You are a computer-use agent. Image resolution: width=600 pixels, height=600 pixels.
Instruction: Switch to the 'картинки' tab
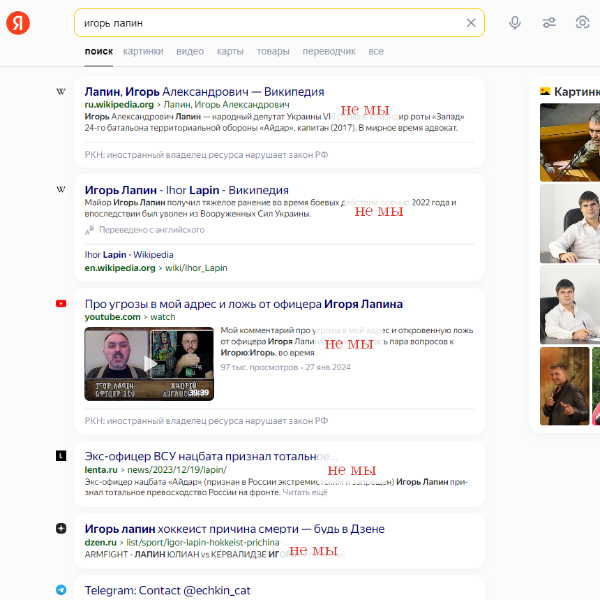(143, 52)
